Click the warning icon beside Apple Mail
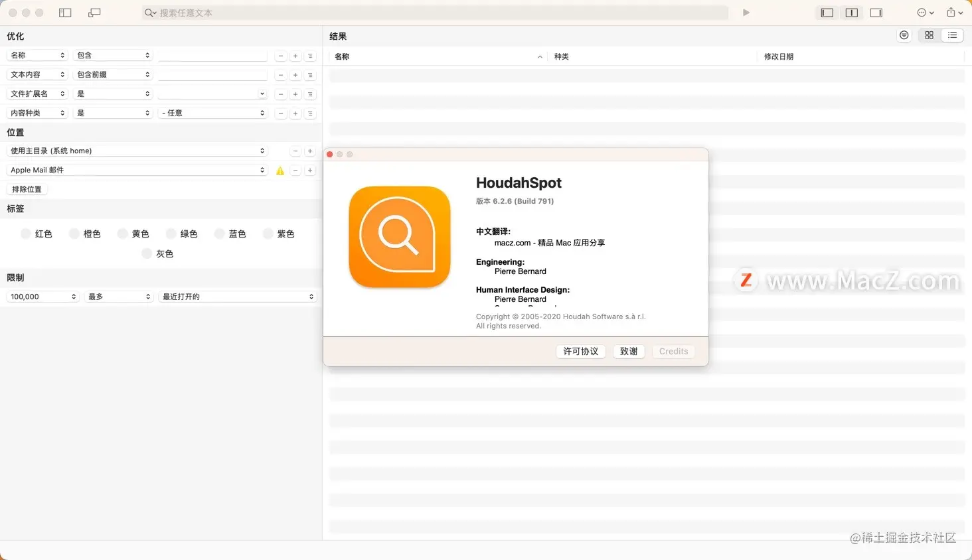This screenshot has width=972, height=560. [280, 171]
